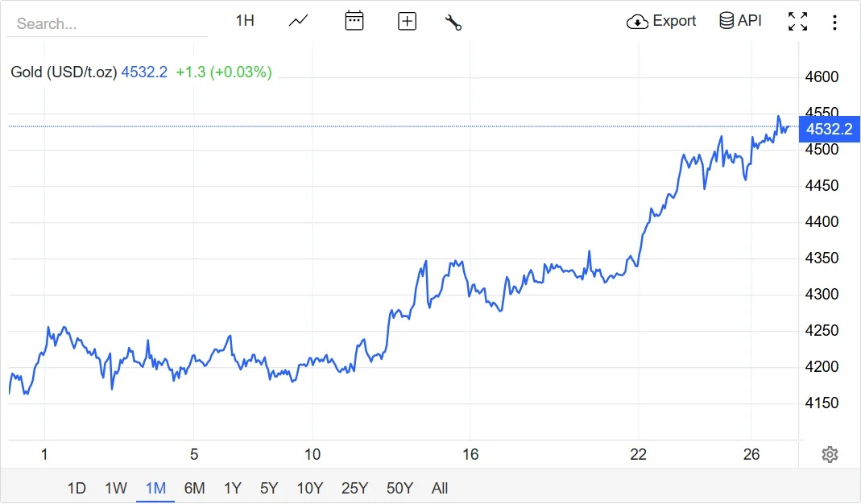Open the API data access button

point(740,21)
